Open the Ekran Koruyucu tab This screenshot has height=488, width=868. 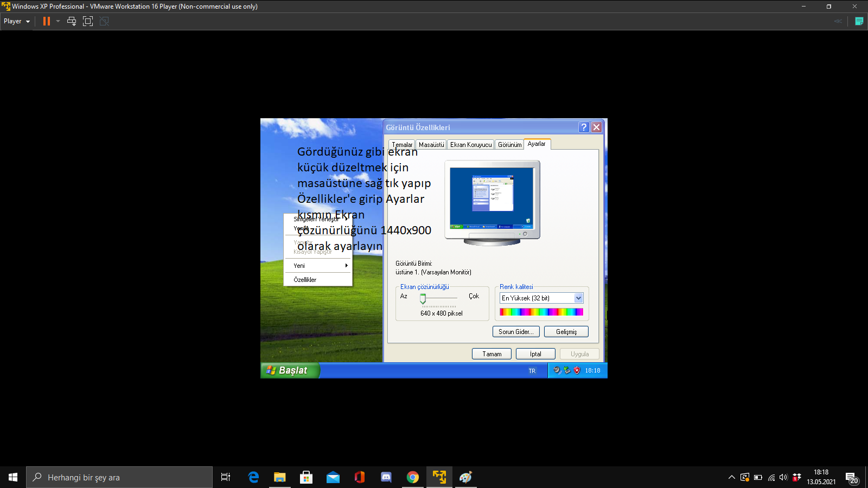pos(471,145)
